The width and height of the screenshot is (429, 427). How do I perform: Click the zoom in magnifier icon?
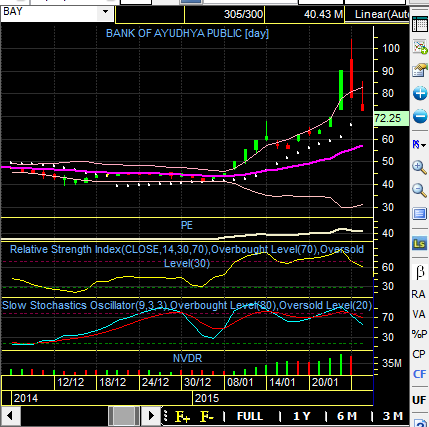(x=420, y=167)
